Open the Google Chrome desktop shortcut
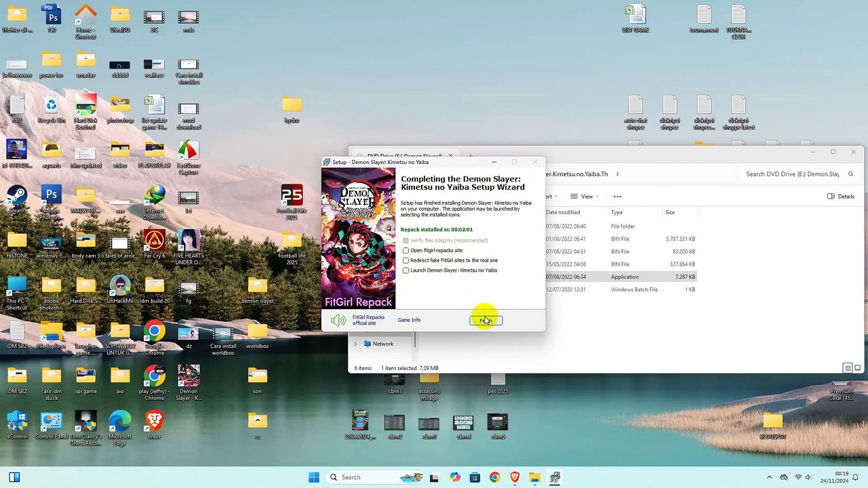The height and width of the screenshot is (488, 868). point(155,338)
